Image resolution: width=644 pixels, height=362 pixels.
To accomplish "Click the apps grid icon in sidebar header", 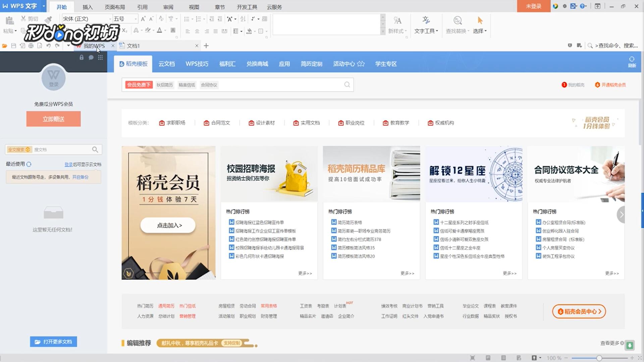I will click(100, 57).
